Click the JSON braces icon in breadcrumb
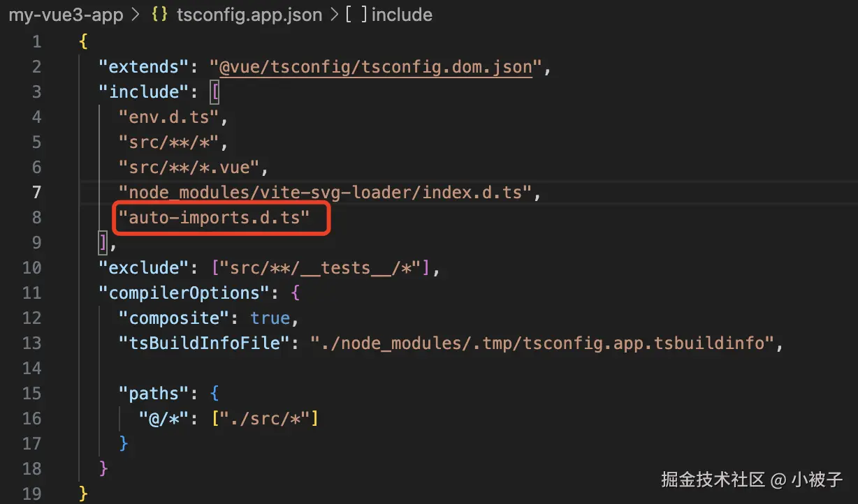This screenshot has height=504, width=858. click(160, 15)
